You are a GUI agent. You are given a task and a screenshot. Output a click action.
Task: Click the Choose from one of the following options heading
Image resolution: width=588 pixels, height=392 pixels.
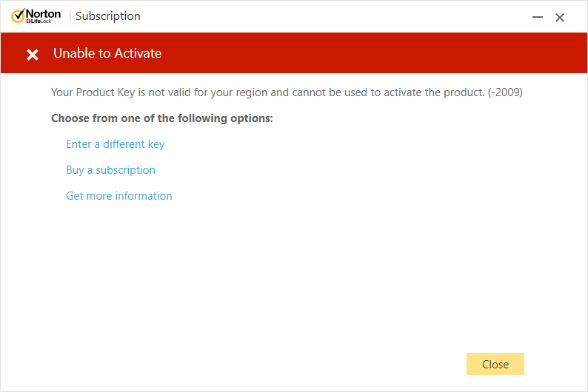tap(162, 118)
